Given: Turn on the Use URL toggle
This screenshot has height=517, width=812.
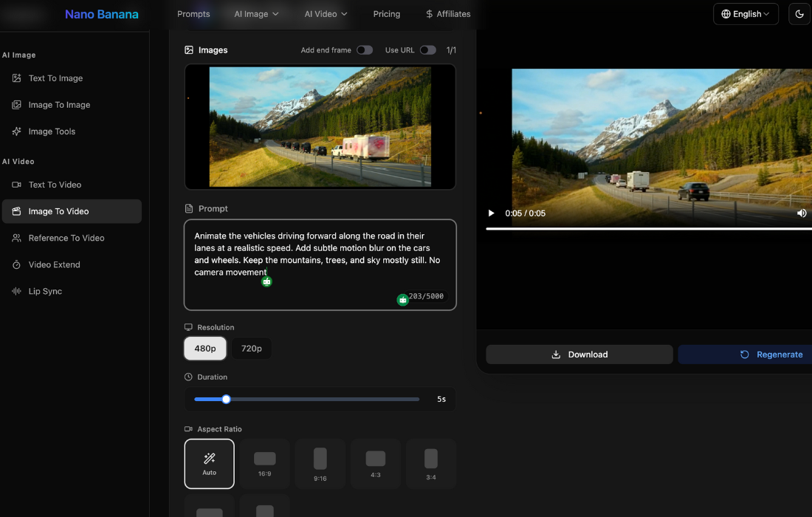Looking at the screenshot, I should point(427,50).
